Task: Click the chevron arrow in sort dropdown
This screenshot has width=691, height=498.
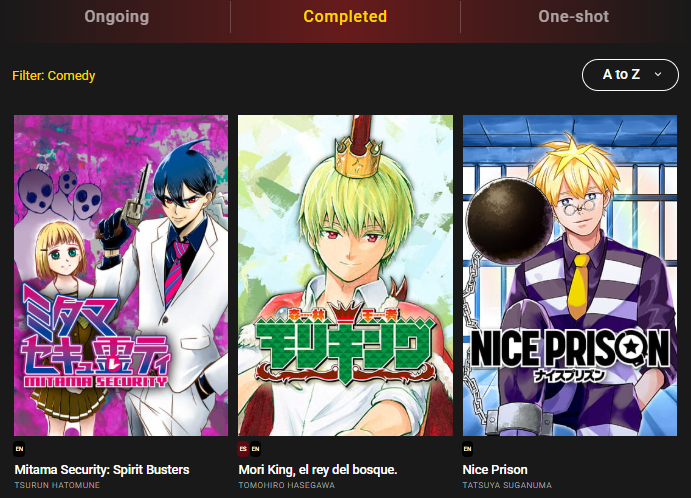Action: pos(658,74)
